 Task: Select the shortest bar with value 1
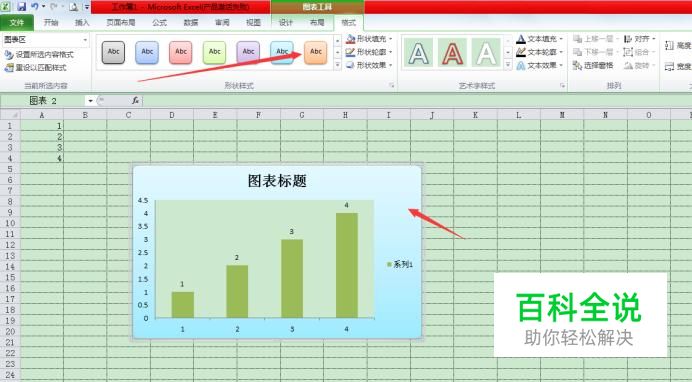pos(183,305)
